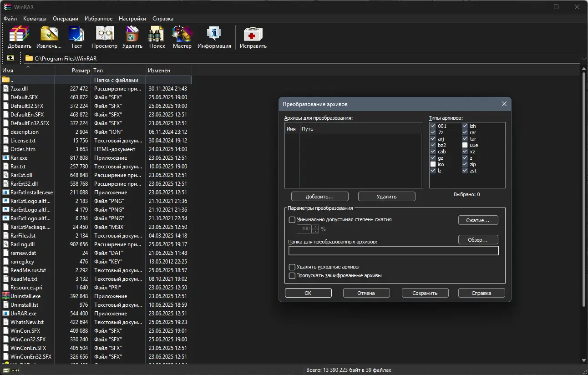588x375 pixels.
Task: Toggle the rar archive type checkbox
Action: click(x=465, y=132)
